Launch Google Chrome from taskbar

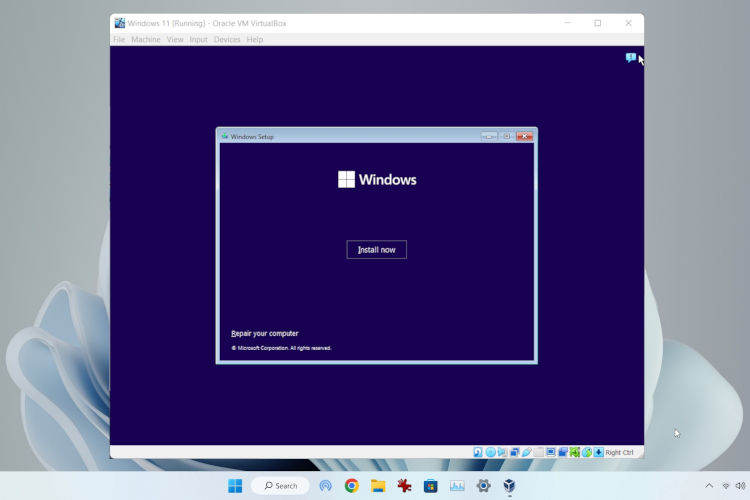(352, 486)
